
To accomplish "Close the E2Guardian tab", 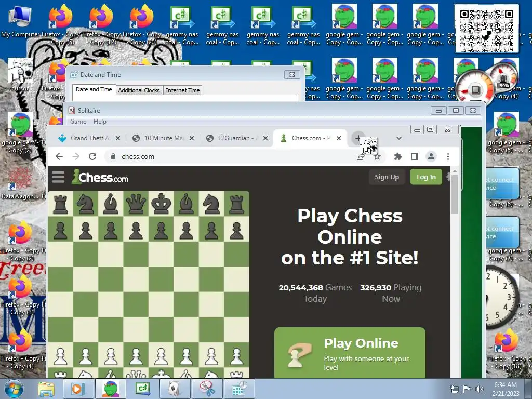I will tap(265, 138).
